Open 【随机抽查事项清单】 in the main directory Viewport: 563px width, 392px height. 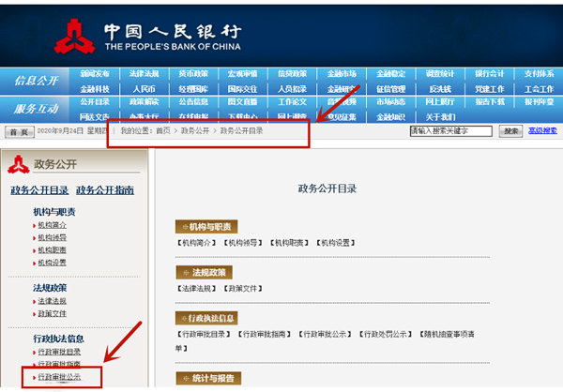[447, 334]
